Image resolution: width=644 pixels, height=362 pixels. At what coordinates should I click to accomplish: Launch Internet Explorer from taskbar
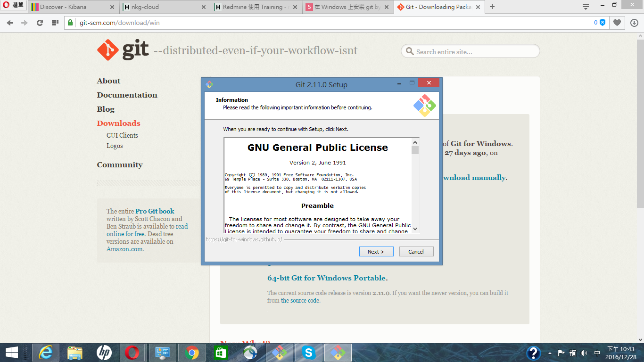46,353
